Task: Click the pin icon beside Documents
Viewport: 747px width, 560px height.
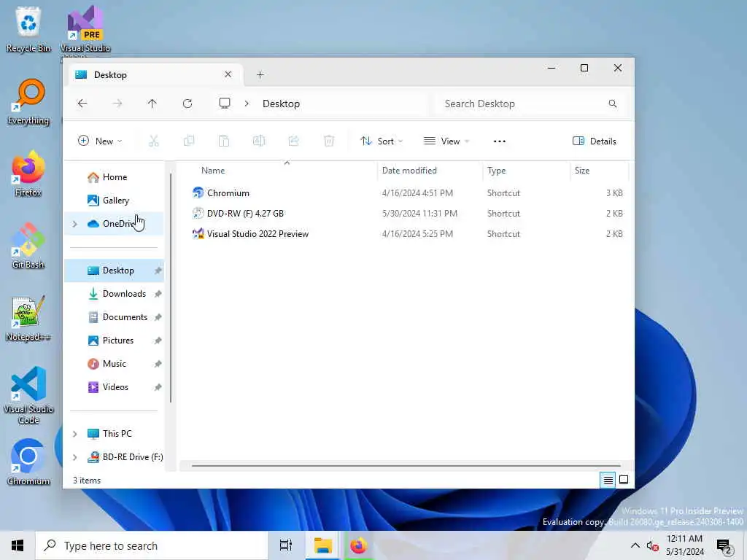Action: (x=158, y=317)
